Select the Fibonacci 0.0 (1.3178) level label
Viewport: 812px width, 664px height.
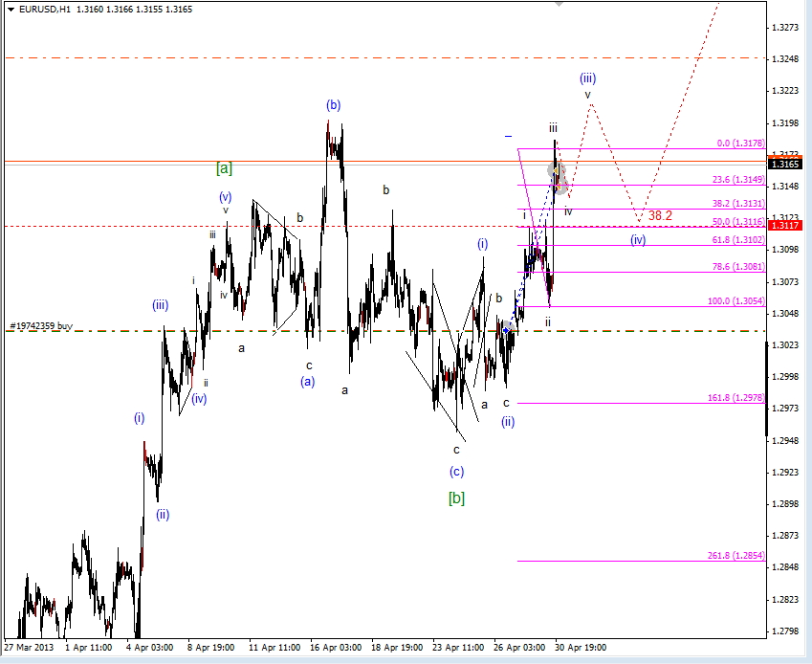pos(740,144)
